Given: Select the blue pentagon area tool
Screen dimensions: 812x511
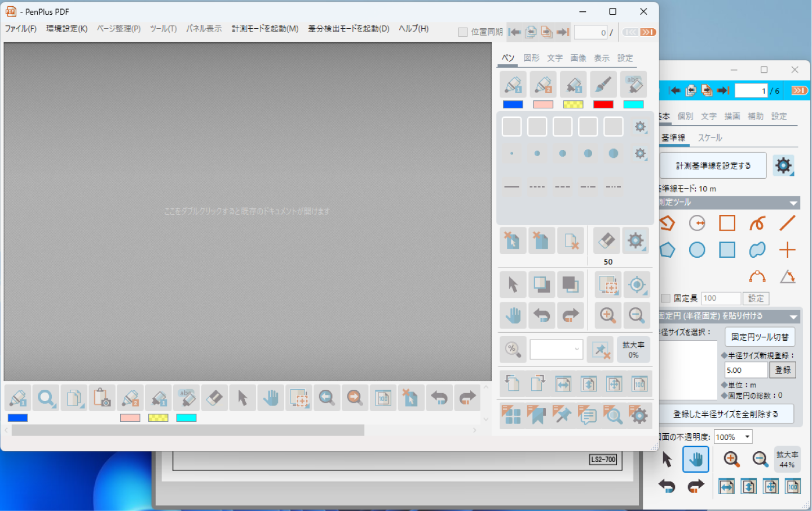Looking at the screenshot, I should [667, 250].
